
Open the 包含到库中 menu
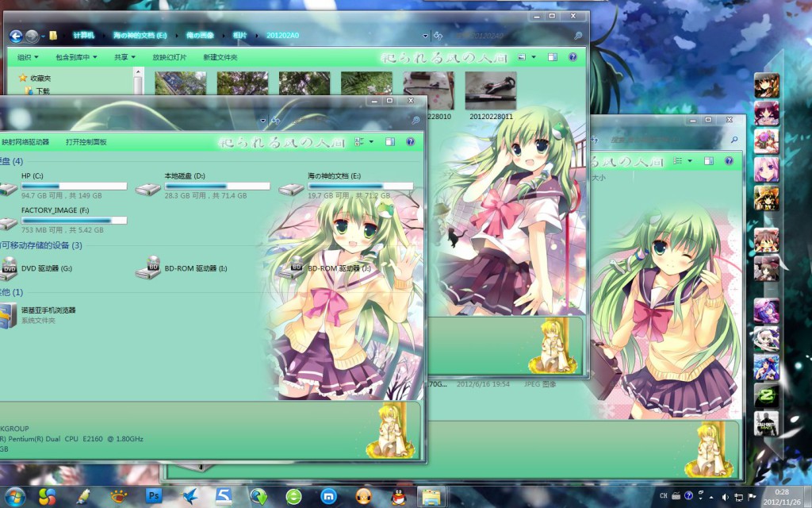pyautogui.click(x=76, y=57)
